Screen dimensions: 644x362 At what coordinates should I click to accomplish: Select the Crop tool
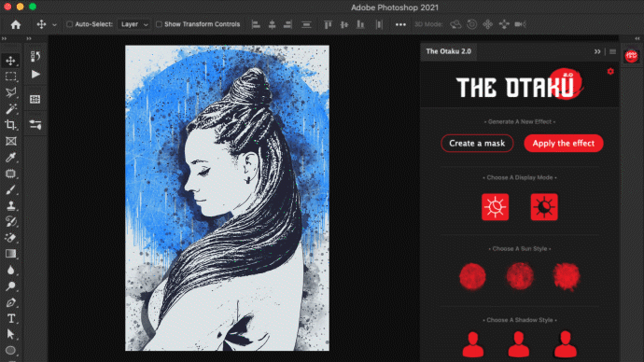(x=10, y=125)
